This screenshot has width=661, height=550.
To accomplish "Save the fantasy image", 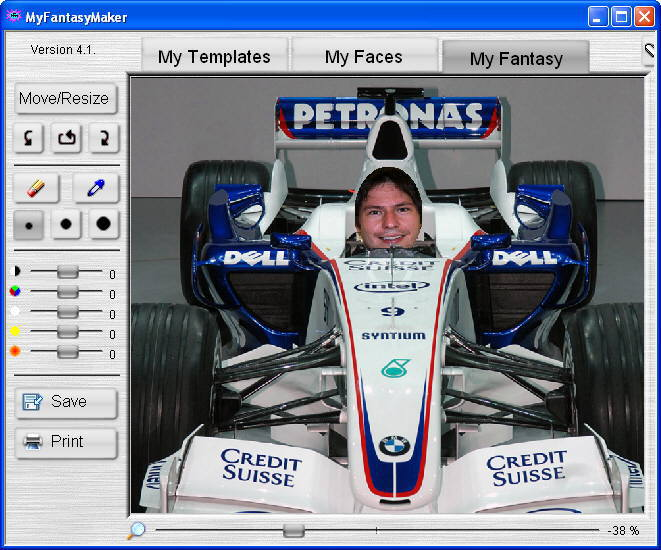I will 66,402.
